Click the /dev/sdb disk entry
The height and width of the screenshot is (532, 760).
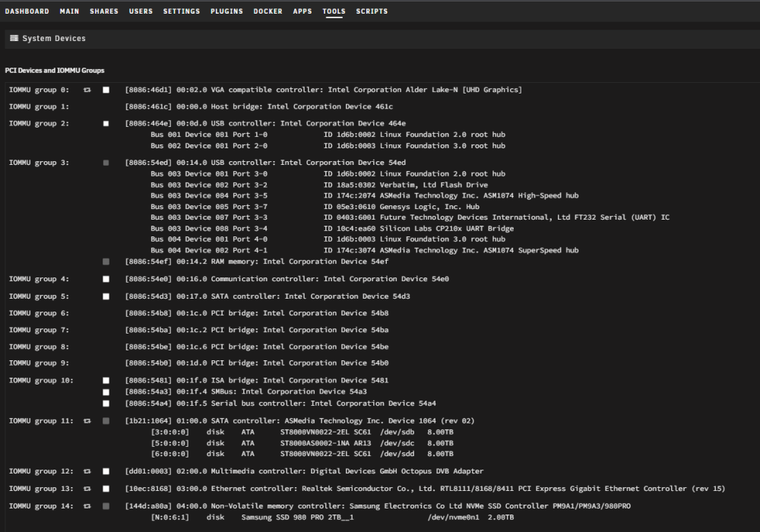coord(302,432)
